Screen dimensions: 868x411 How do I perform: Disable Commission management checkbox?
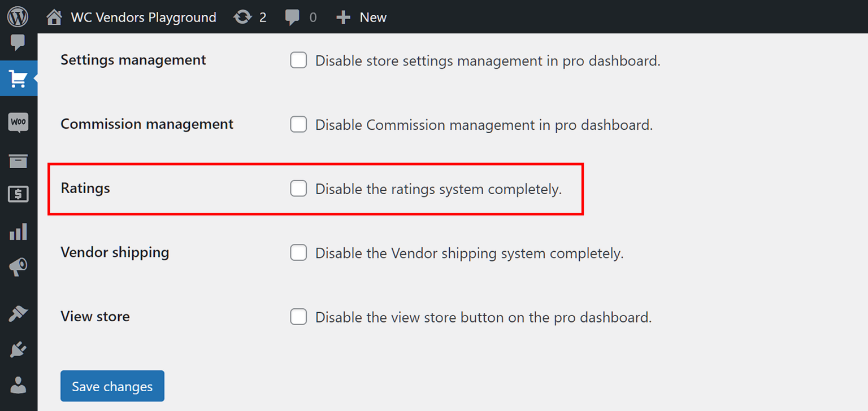coord(298,124)
